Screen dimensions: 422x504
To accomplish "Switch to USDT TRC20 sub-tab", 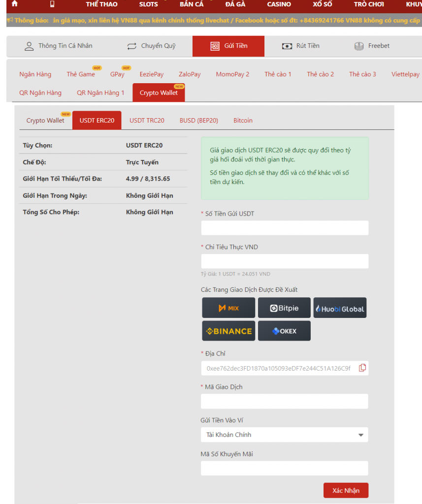I will click(x=147, y=121).
